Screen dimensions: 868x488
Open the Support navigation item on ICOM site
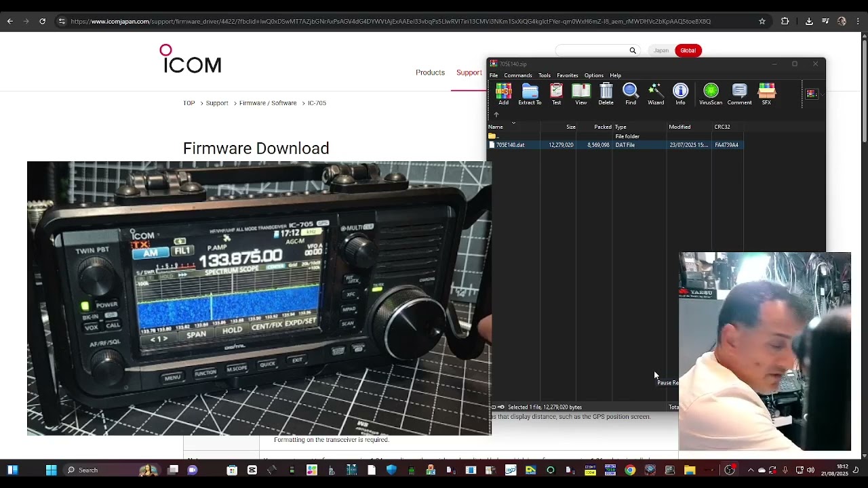(469, 73)
